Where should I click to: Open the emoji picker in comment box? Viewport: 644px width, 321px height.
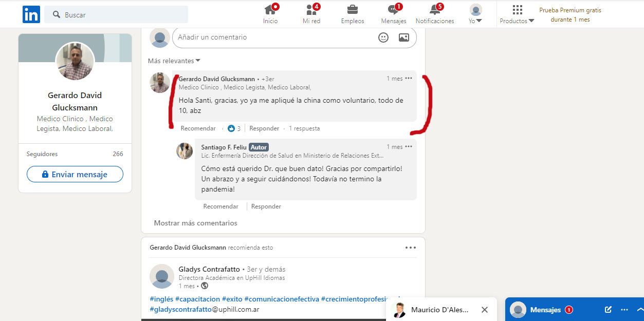pyautogui.click(x=383, y=37)
